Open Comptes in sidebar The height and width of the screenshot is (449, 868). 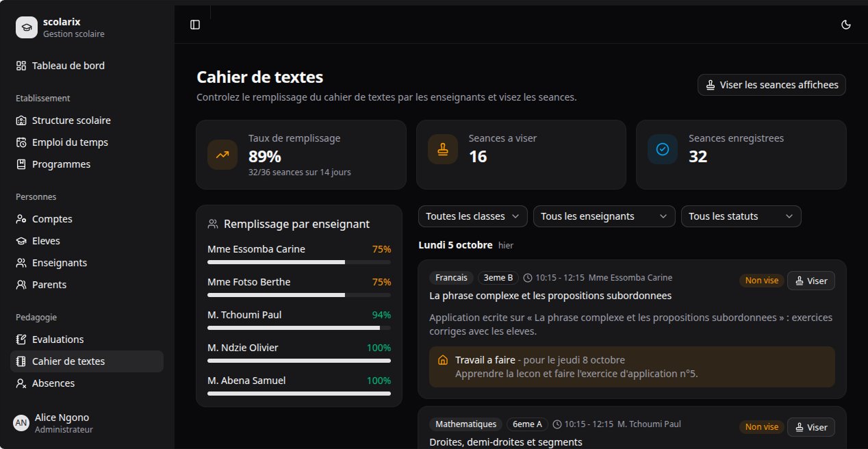[87, 219]
